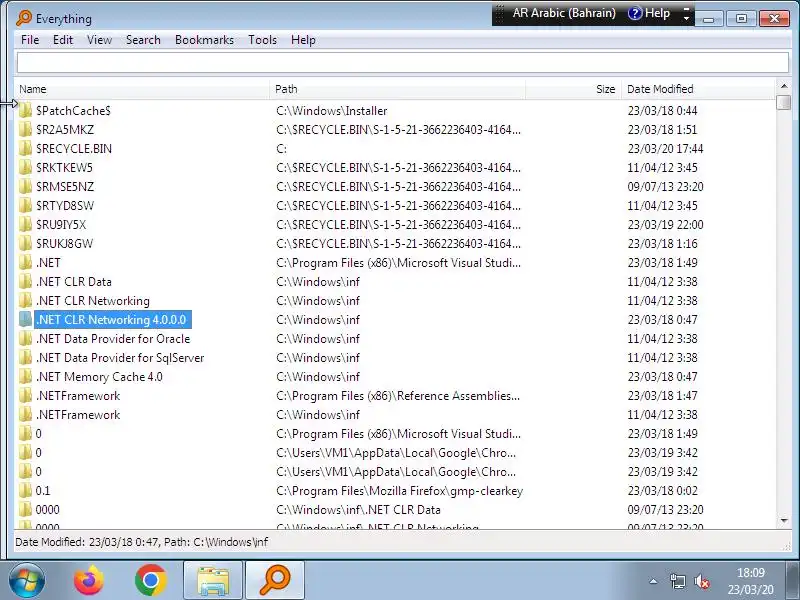Click path C:\Windows\Installer
This screenshot has height=600, width=800.
click(332, 111)
